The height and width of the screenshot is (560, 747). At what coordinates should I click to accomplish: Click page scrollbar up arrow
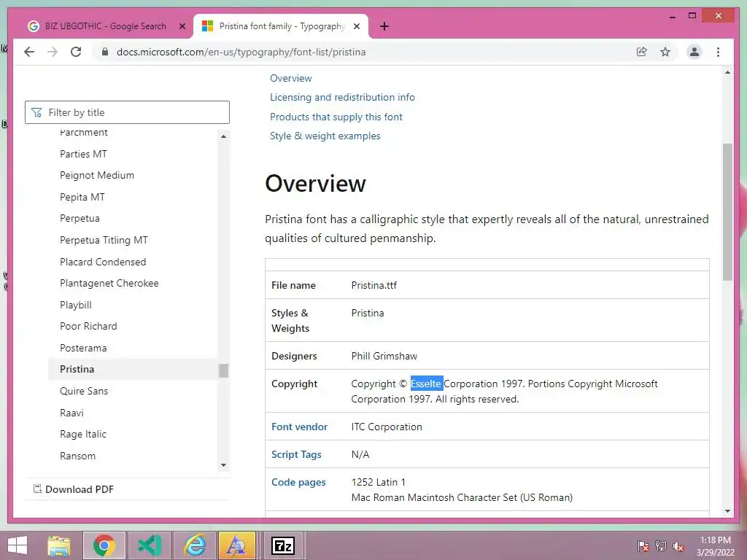[727, 72]
